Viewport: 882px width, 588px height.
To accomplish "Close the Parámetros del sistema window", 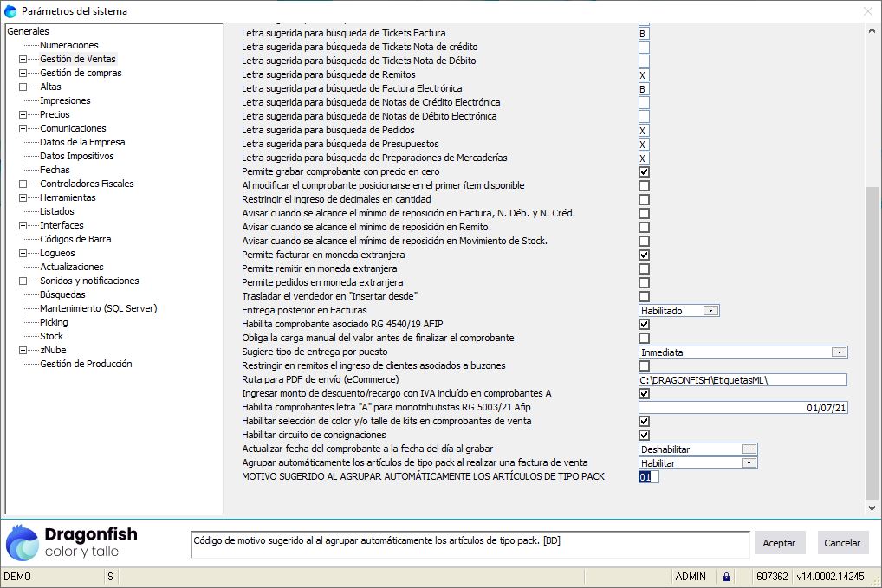I will [868, 11].
